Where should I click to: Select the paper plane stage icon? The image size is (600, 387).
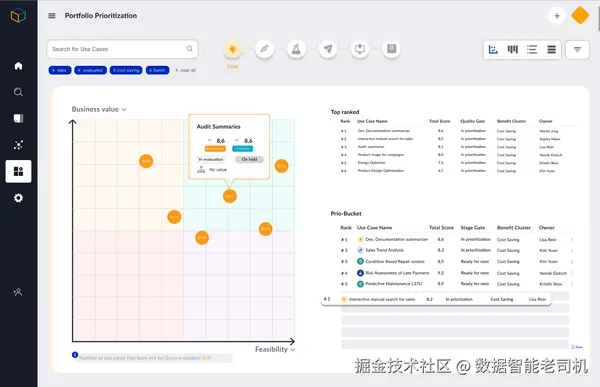pos(328,49)
